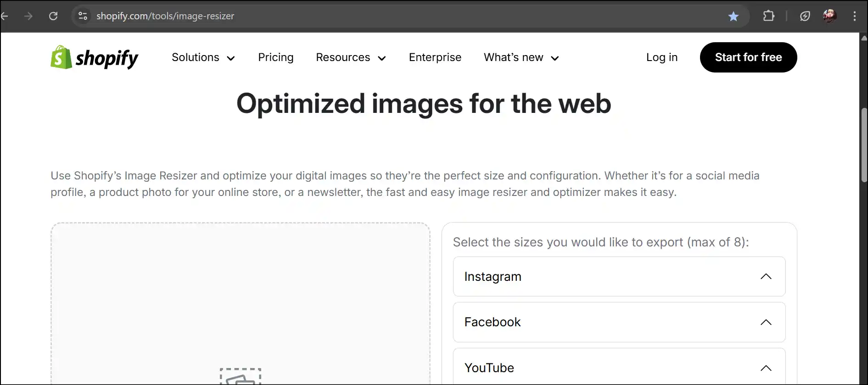Screen dimensions: 868x385
Task: Click the Log in link
Action: 662,57
